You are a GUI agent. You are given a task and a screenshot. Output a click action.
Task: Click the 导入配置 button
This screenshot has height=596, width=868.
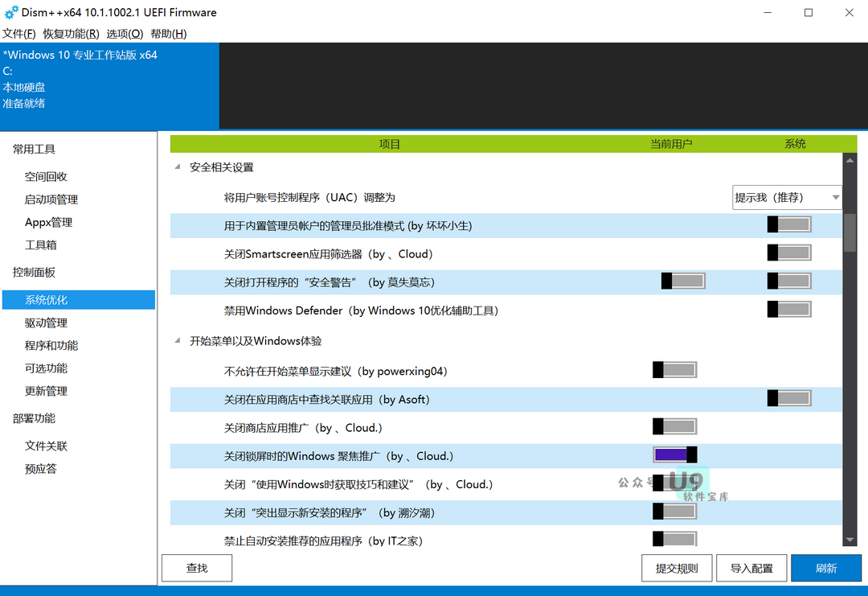coord(751,568)
